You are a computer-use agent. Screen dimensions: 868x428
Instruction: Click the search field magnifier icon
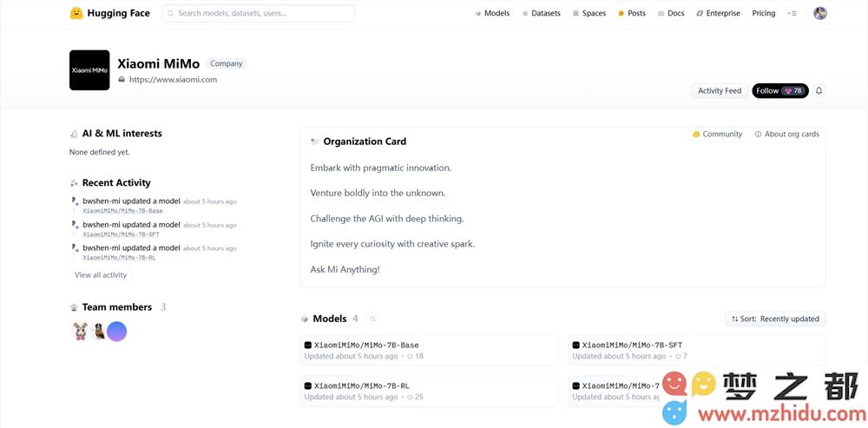click(x=170, y=13)
